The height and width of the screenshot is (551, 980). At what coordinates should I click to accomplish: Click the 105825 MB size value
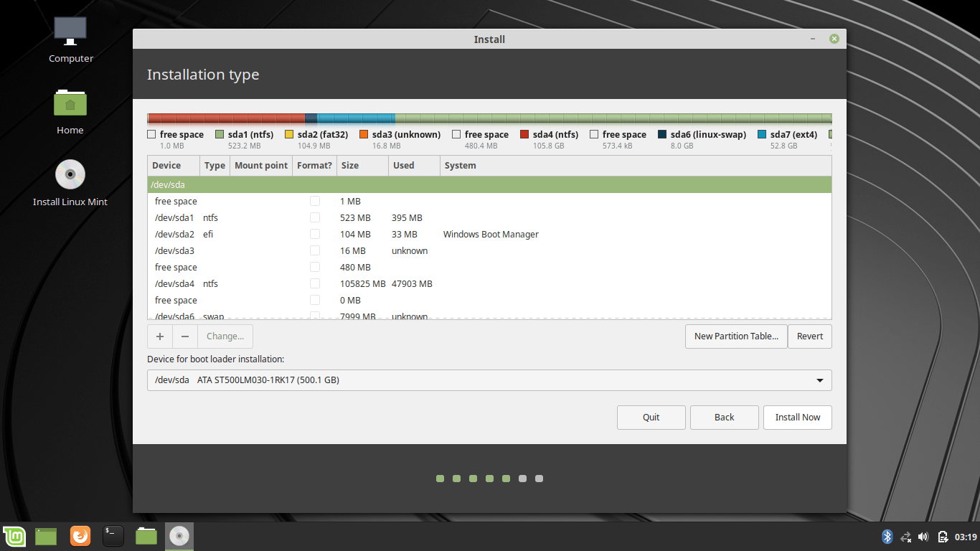point(363,283)
